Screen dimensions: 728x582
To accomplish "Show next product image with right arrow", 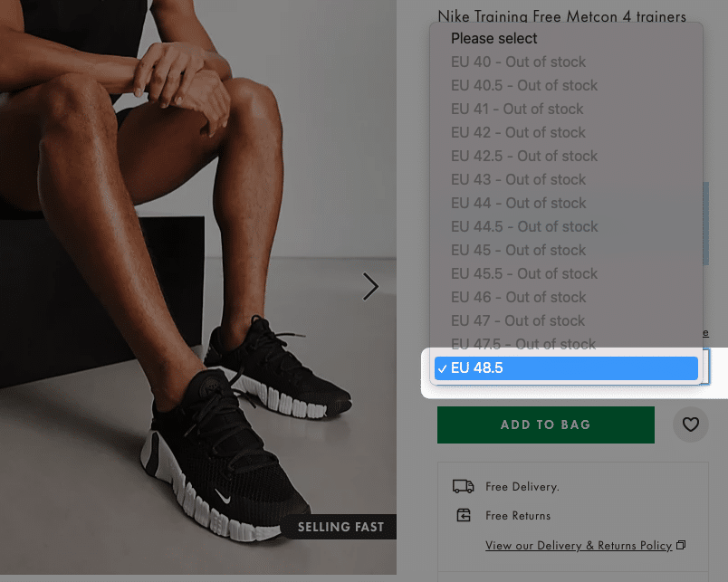I will click(370, 286).
